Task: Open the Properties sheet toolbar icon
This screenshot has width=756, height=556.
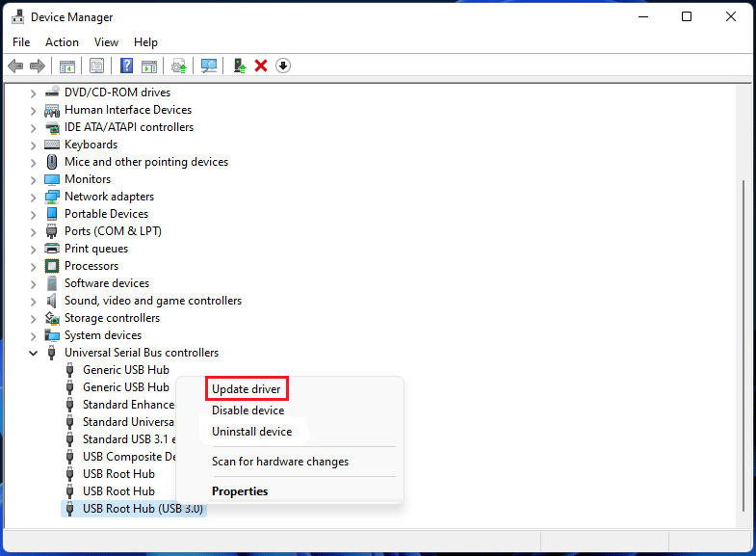Action: 96,66
